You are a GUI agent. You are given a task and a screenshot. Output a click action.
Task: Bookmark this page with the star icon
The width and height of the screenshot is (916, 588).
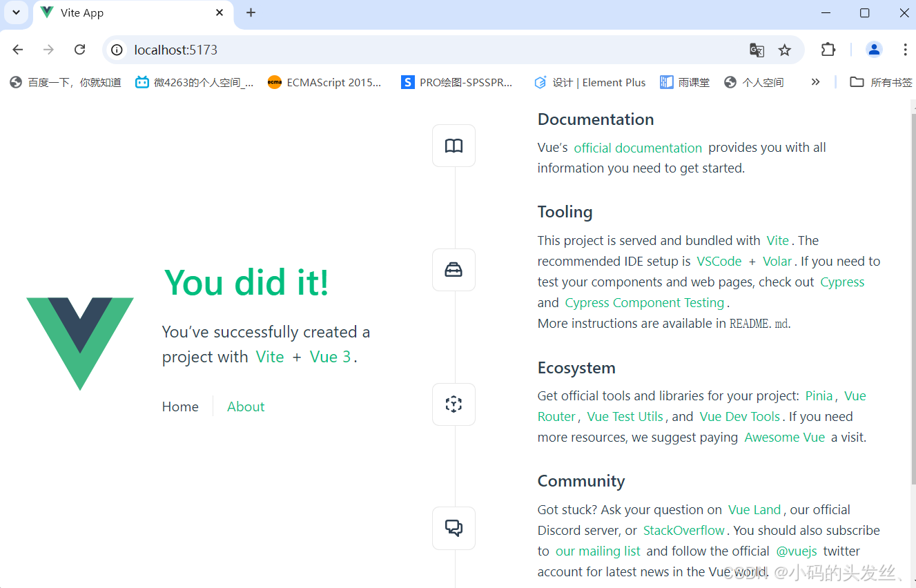click(785, 50)
